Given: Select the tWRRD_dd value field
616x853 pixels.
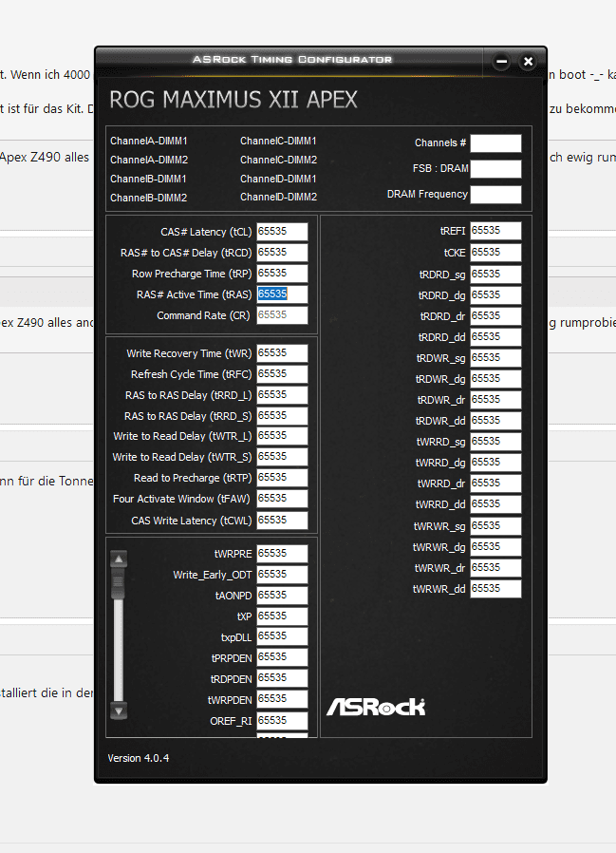Looking at the screenshot, I should 495,504.
